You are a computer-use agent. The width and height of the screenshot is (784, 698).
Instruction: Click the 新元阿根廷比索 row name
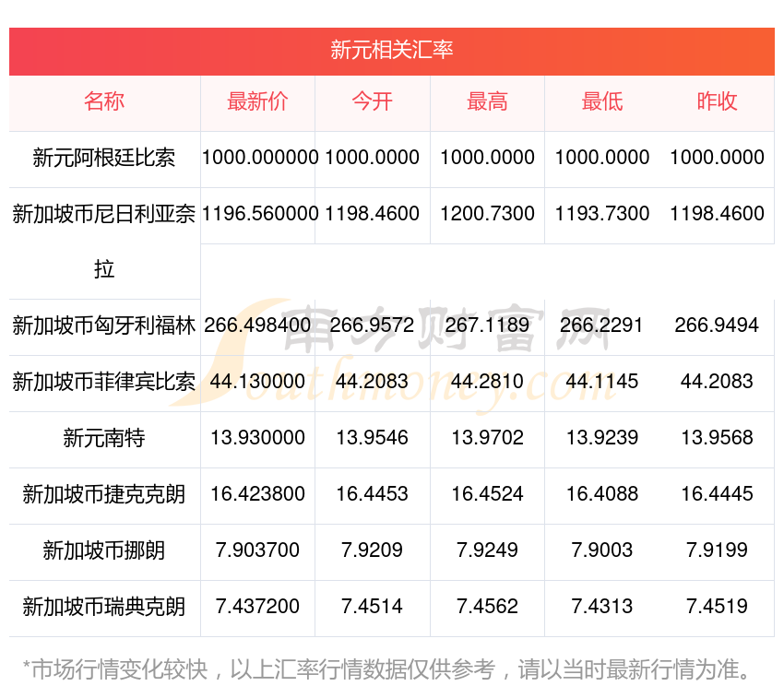(104, 158)
